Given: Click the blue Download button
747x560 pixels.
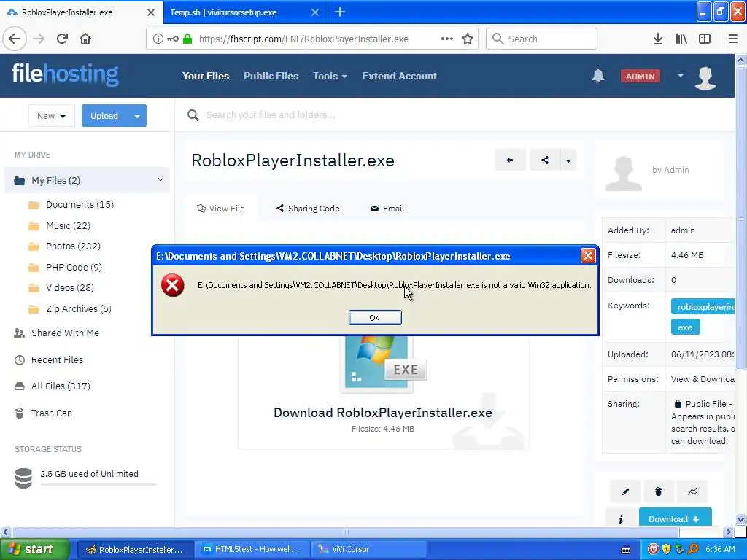Looking at the screenshot, I should click(675, 518).
